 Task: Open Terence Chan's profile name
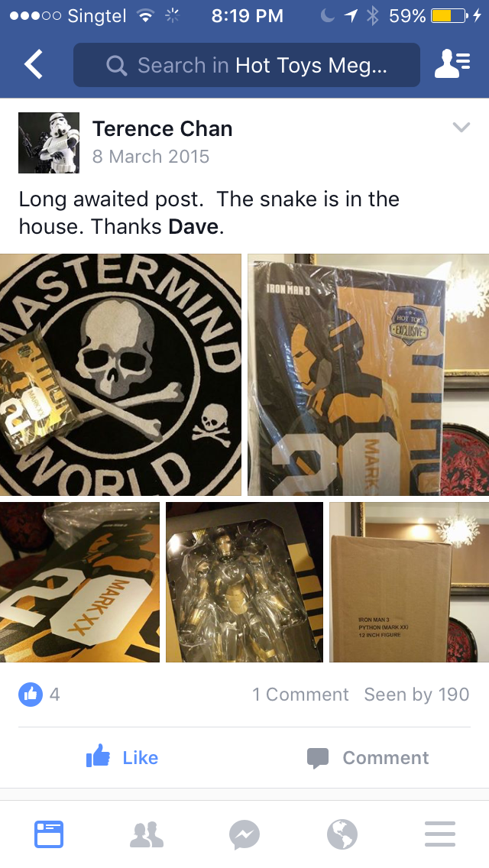click(162, 128)
